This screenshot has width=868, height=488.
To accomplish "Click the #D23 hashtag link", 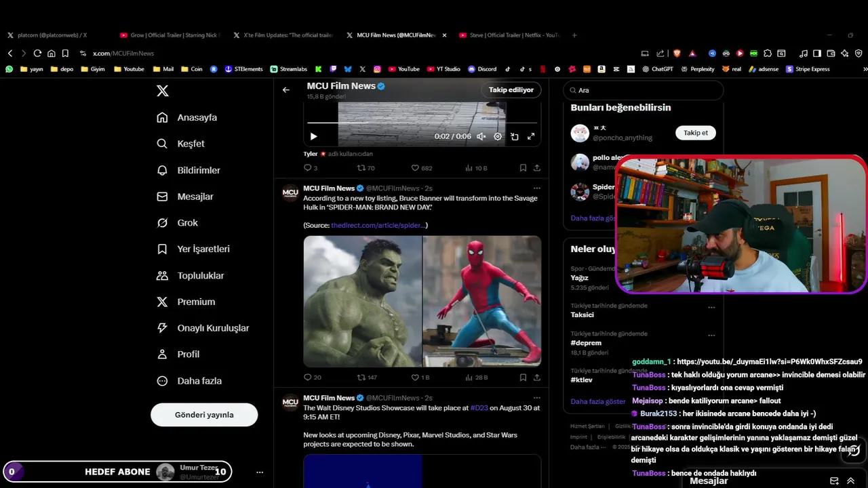I will pos(479,408).
